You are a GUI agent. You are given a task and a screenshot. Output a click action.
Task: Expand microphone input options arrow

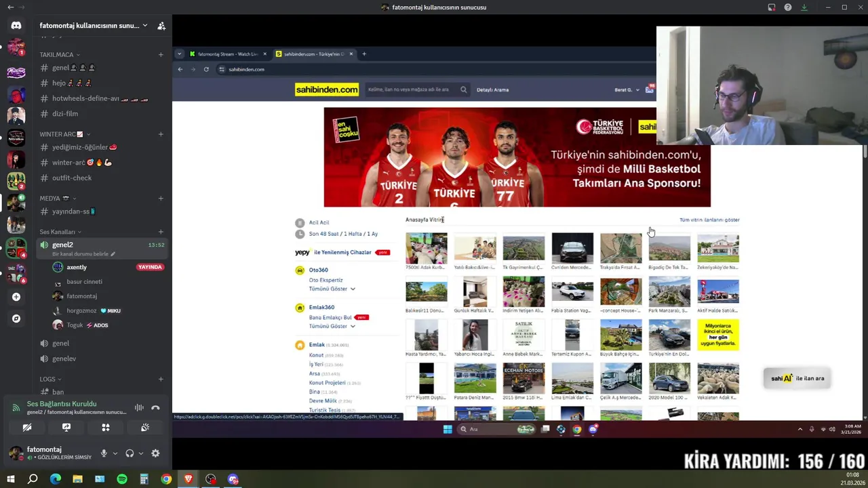[115, 453]
